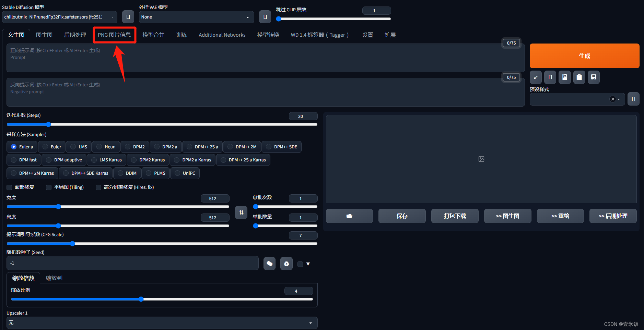Adjust 缩放比例 slider
The height and width of the screenshot is (330, 644).
coord(162,299)
